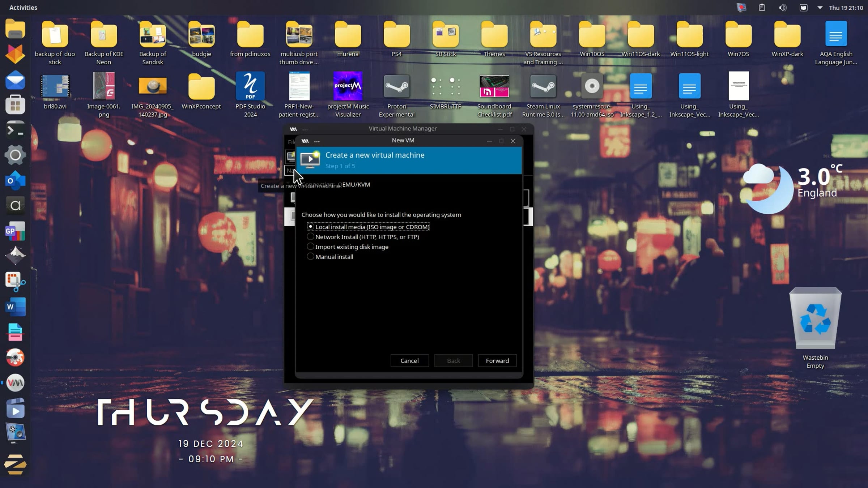This screenshot has width=868, height=488.
Task: Open the Activities menu
Action: click(x=23, y=7)
